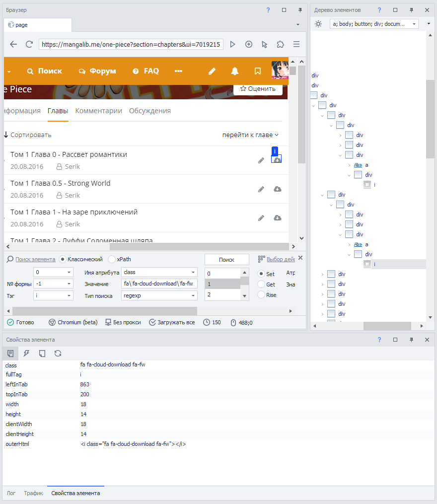Click the bookmark icon in orange header
Viewport: 437px width, 504px height.
click(258, 71)
